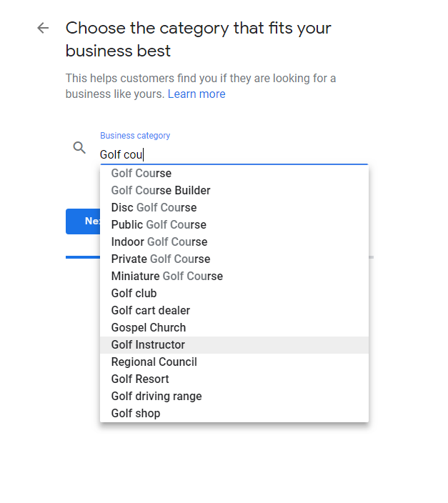448x503 pixels.
Task: Click the blue Next button
Action: [x=83, y=221]
